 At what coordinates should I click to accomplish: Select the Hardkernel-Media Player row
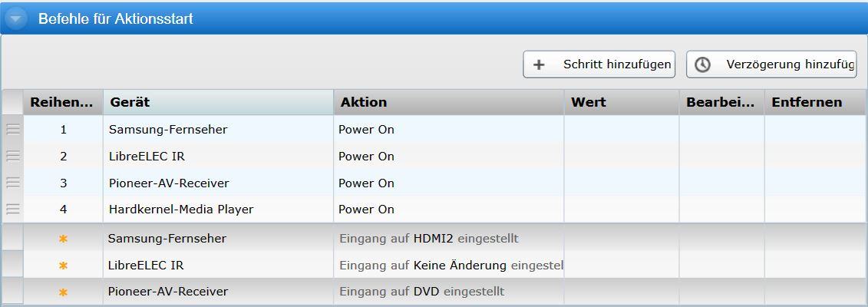tap(181, 209)
